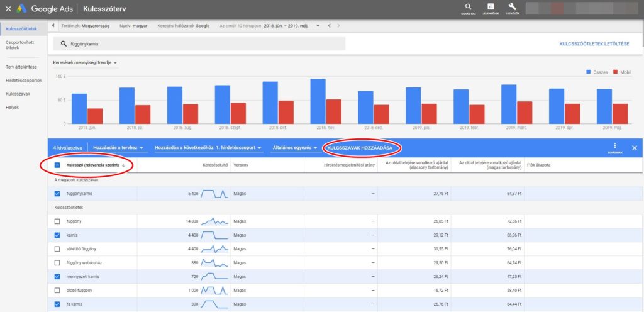
Task: Click blue Összes legend swatch
Action: 589,72
